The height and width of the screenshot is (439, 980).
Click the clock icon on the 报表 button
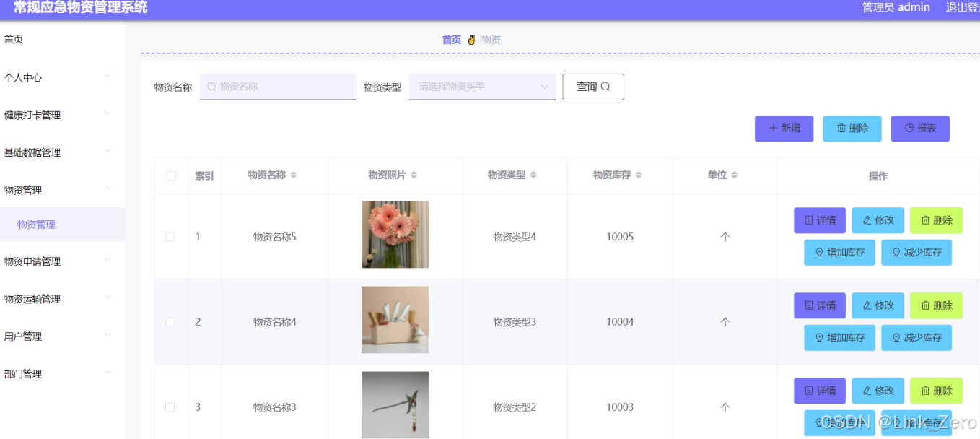coord(909,129)
